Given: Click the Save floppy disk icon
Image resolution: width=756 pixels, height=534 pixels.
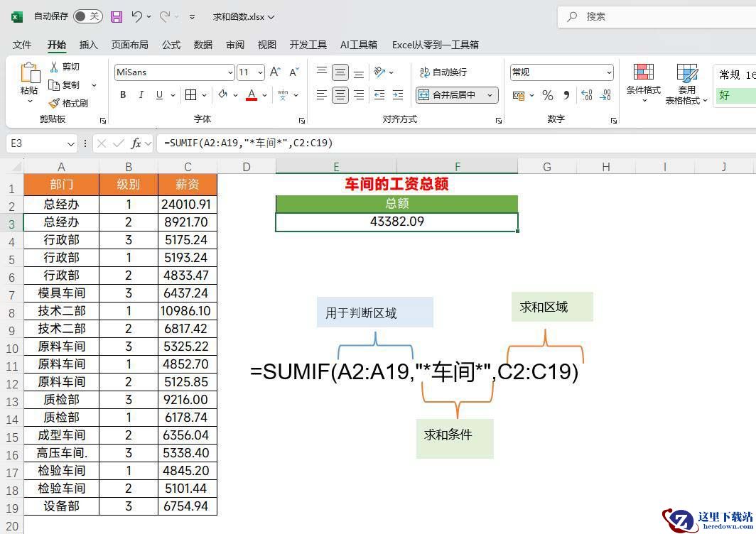Looking at the screenshot, I should pos(117,16).
